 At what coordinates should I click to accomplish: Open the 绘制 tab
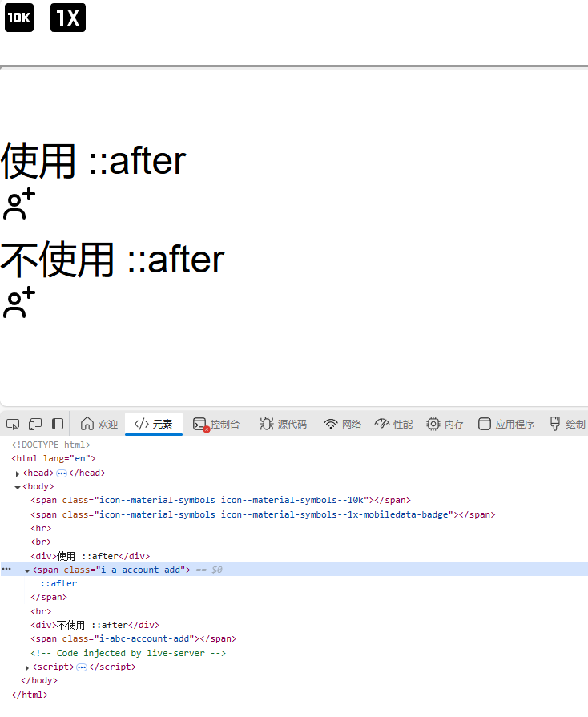pyautogui.click(x=567, y=425)
